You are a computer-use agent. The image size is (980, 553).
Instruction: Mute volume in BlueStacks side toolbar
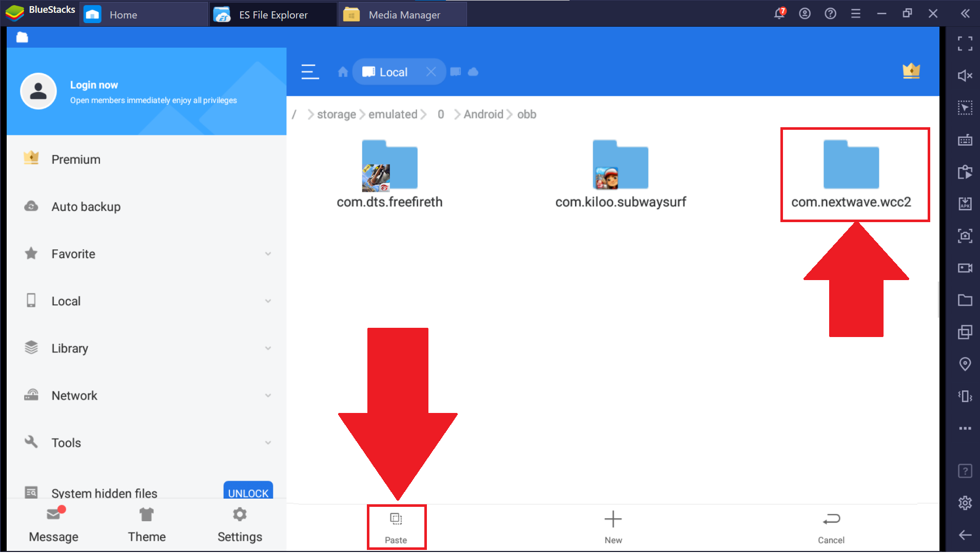click(965, 76)
